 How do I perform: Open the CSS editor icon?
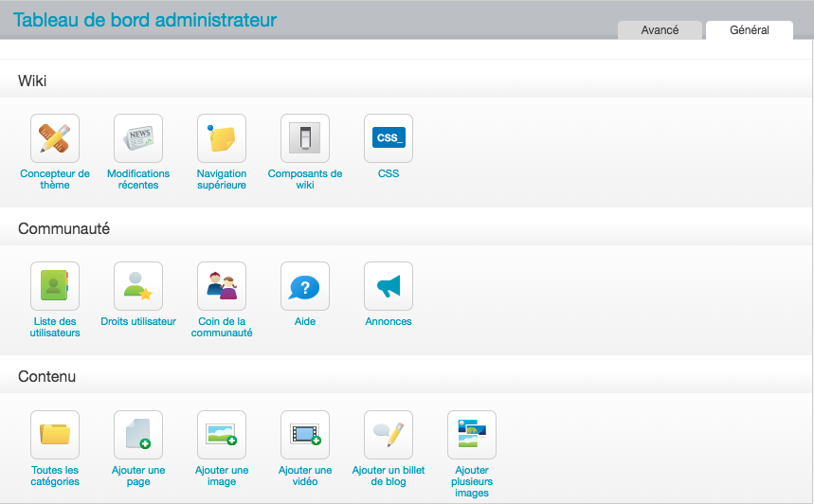(x=389, y=138)
